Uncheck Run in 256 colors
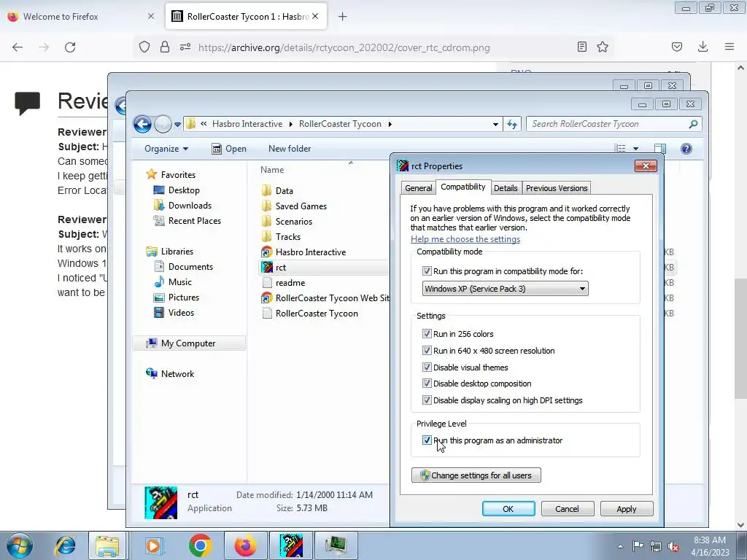Viewport: 747px width, 560px height. [x=427, y=334]
